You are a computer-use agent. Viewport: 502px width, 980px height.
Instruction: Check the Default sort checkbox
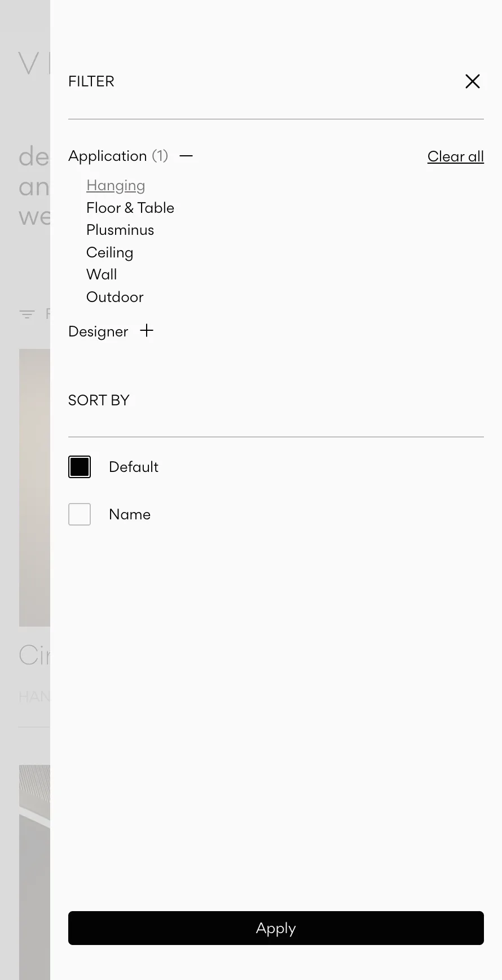(80, 467)
